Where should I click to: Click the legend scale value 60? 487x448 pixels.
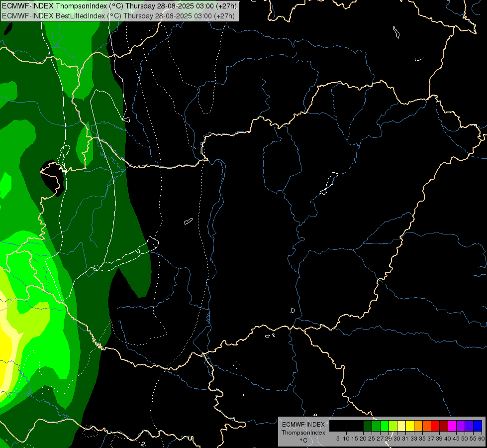(x=482, y=439)
